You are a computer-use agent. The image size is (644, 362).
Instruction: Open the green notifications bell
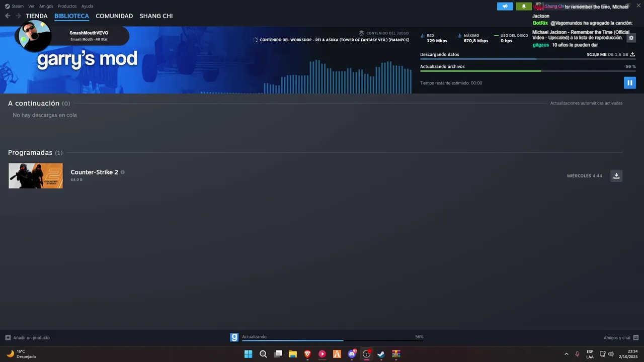pyautogui.click(x=524, y=7)
